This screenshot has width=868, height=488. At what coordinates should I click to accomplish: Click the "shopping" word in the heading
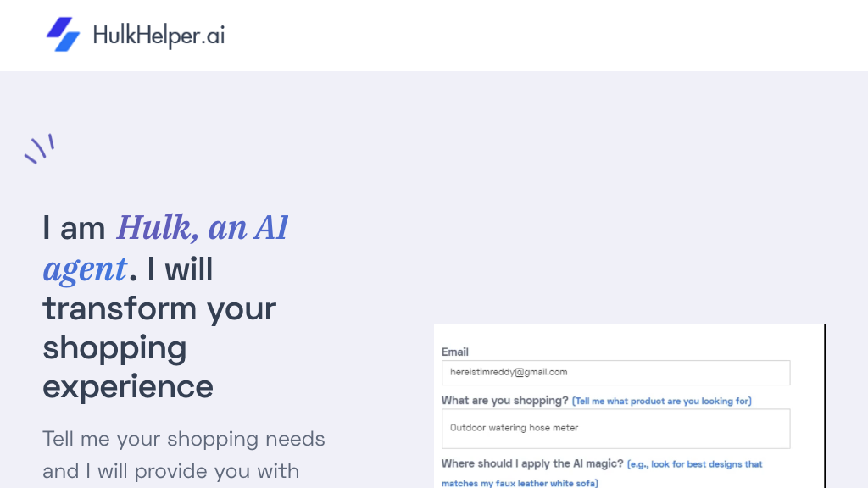[114, 347]
